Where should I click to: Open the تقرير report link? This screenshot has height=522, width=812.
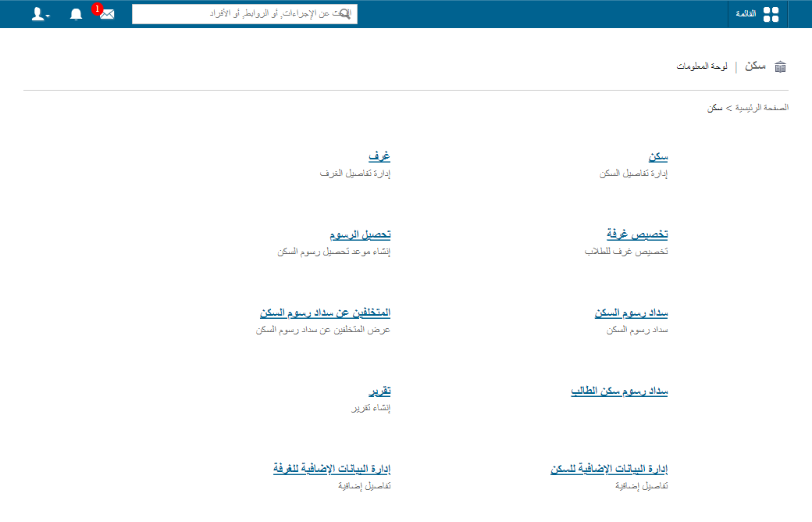[379, 391]
